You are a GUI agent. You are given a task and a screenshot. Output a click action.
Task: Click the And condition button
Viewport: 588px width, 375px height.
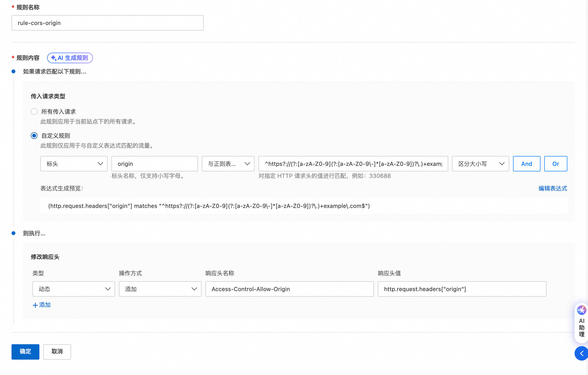526,164
